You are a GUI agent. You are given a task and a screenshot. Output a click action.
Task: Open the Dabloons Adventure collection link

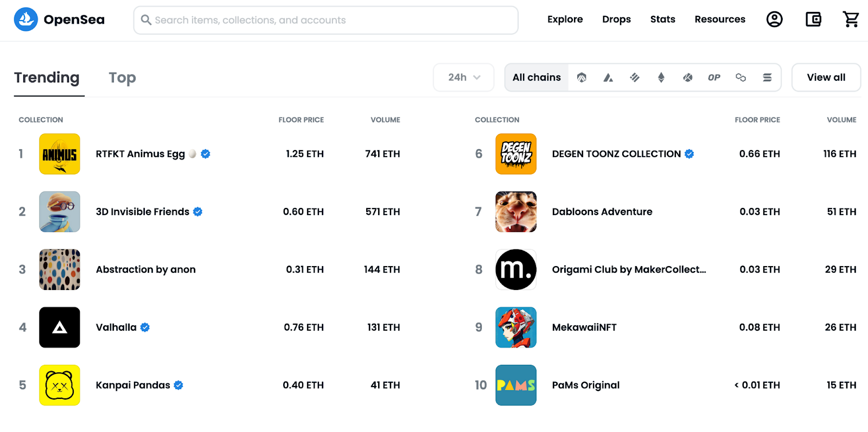coord(602,212)
